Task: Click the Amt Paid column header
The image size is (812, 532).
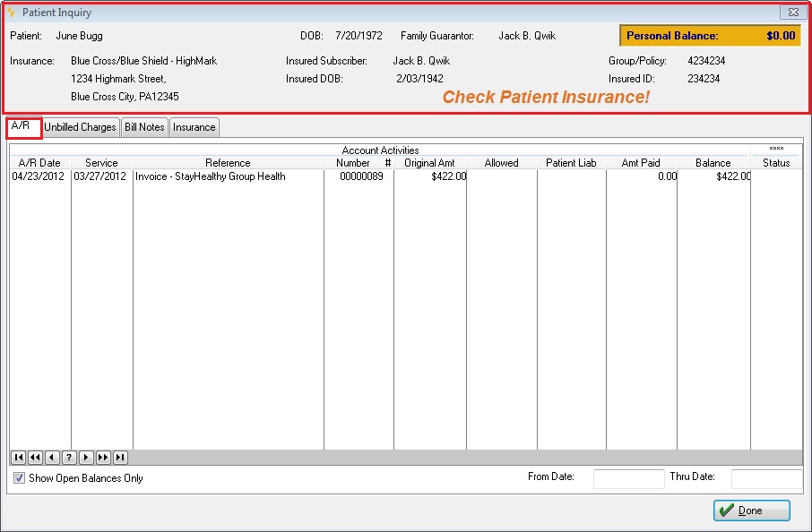Action: [641, 162]
